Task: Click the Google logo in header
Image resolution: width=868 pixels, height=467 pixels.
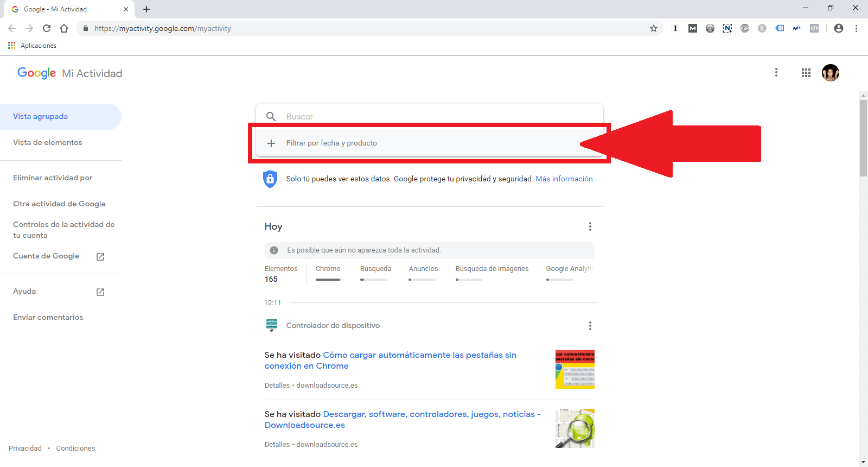Action: pyautogui.click(x=36, y=73)
